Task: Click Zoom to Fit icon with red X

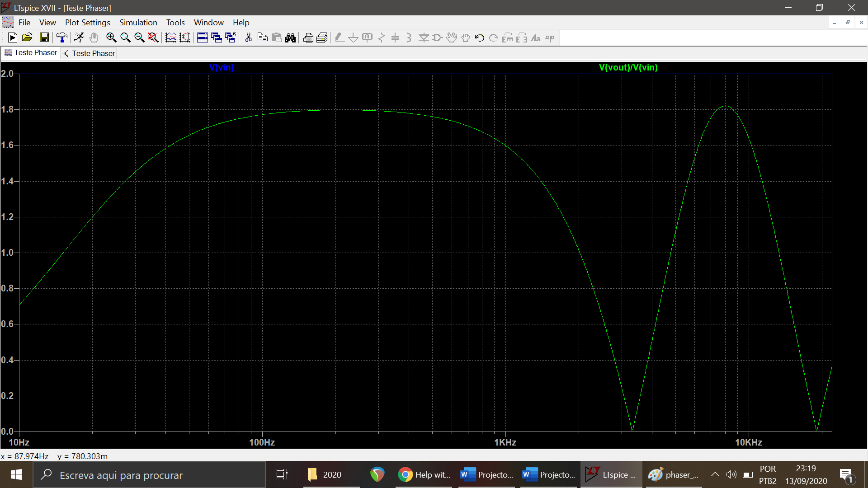Action: 153,38
